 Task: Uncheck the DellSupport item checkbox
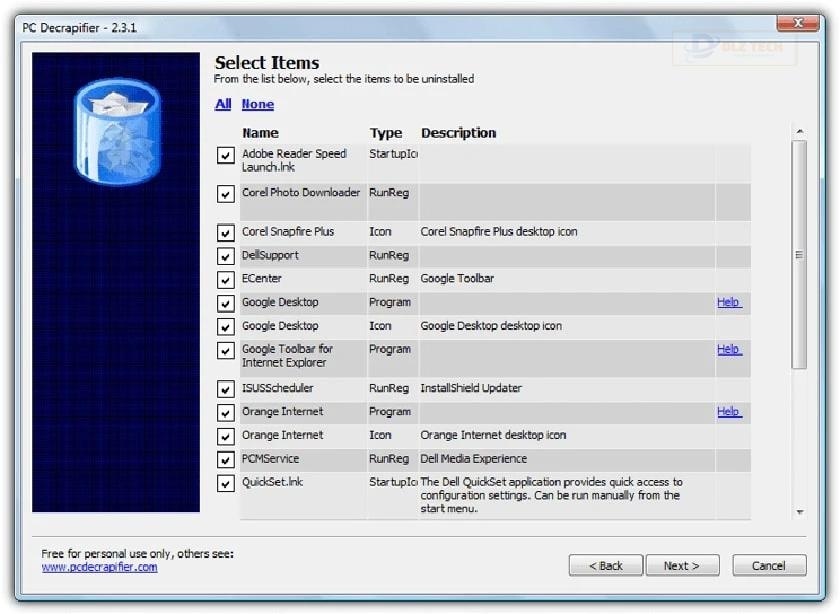click(x=226, y=257)
